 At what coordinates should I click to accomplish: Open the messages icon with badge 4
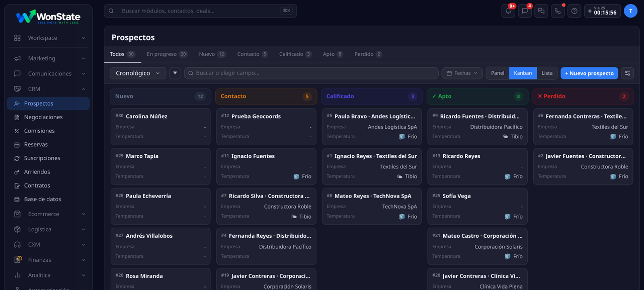(x=525, y=11)
